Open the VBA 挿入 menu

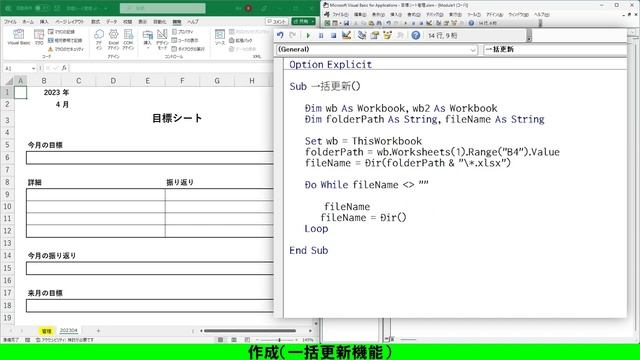click(396, 14)
